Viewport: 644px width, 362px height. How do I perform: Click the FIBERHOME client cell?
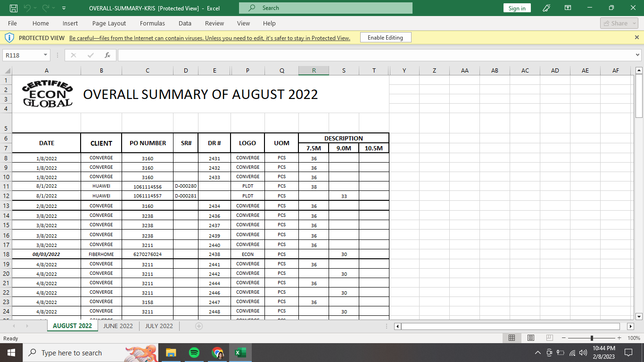(101, 254)
